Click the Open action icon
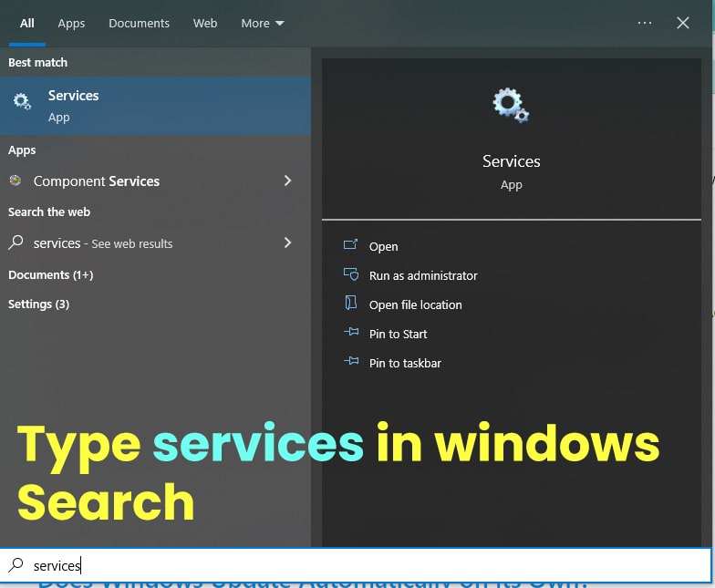Screen dimensions: 715x588 click(350, 246)
